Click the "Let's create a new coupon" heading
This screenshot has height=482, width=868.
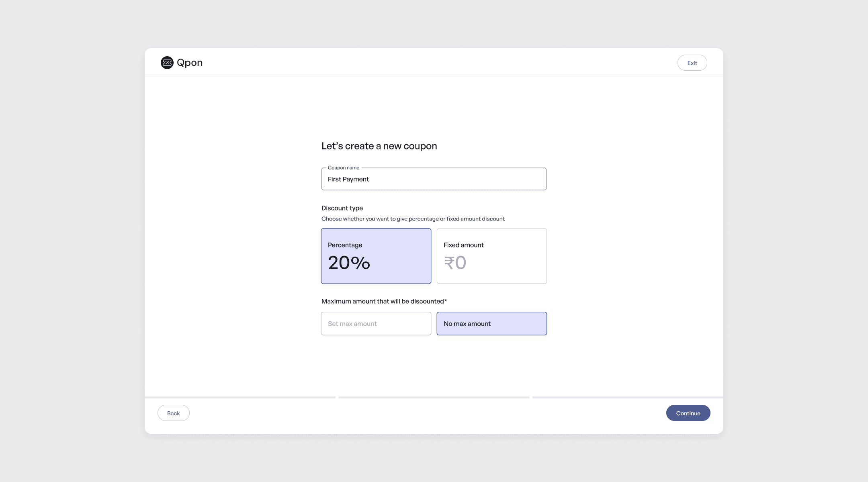pyautogui.click(x=379, y=146)
